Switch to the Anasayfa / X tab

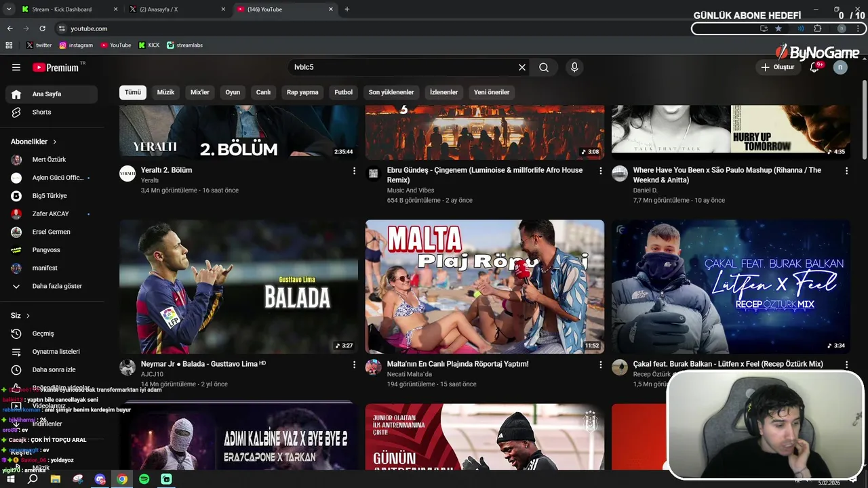point(177,9)
